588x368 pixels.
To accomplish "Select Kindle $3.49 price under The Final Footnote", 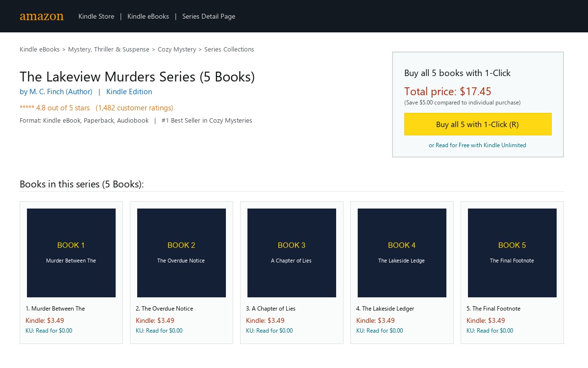I will pyautogui.click(x=486, y=321).
